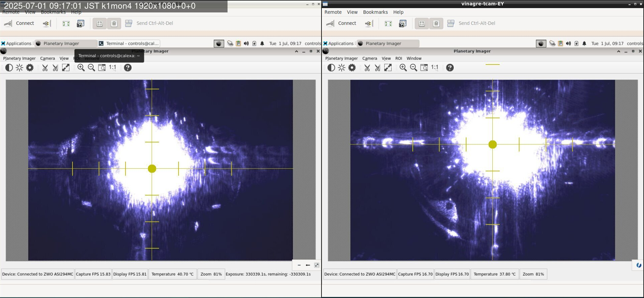Image resolution: width=644 pixels, height=298 pixels.
Task: Click disconnect plug icon in right vinagre toolbar
Action: coord(369,23)
